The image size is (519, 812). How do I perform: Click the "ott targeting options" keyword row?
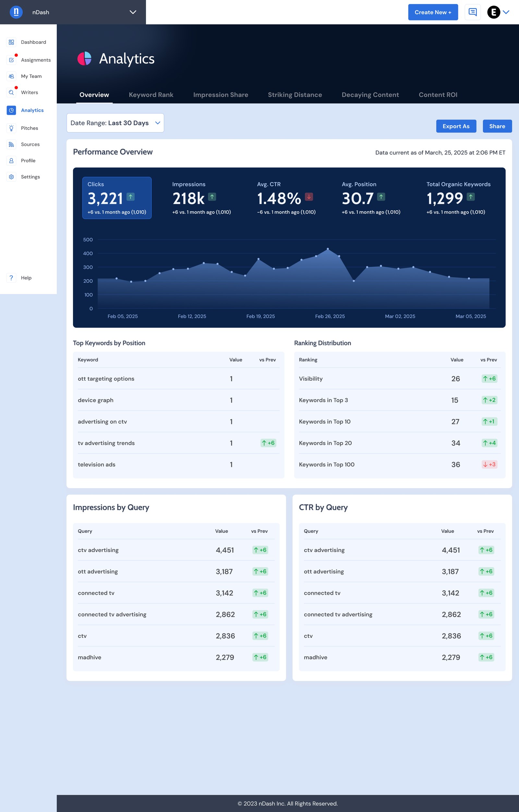coord(179,379)
